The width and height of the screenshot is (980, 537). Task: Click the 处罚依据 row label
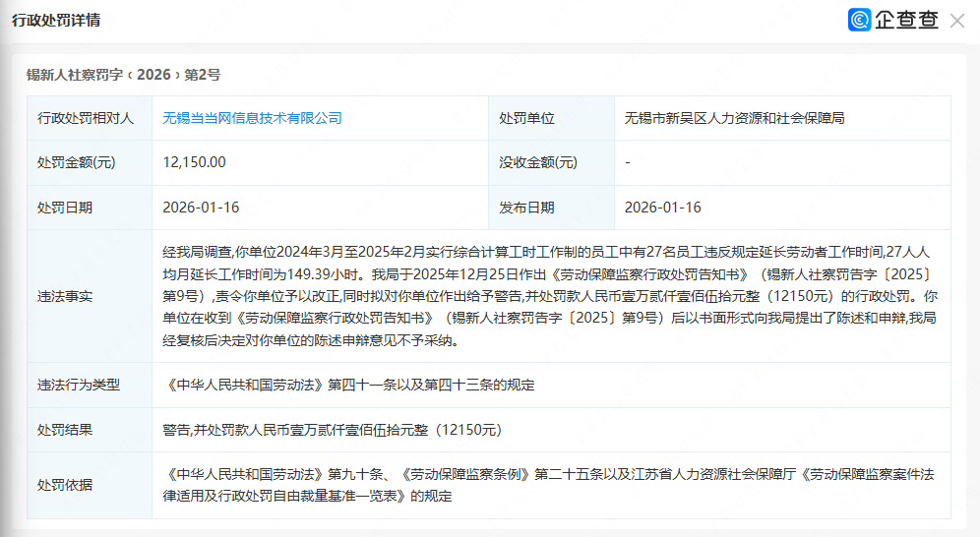(x=65, y=485)
